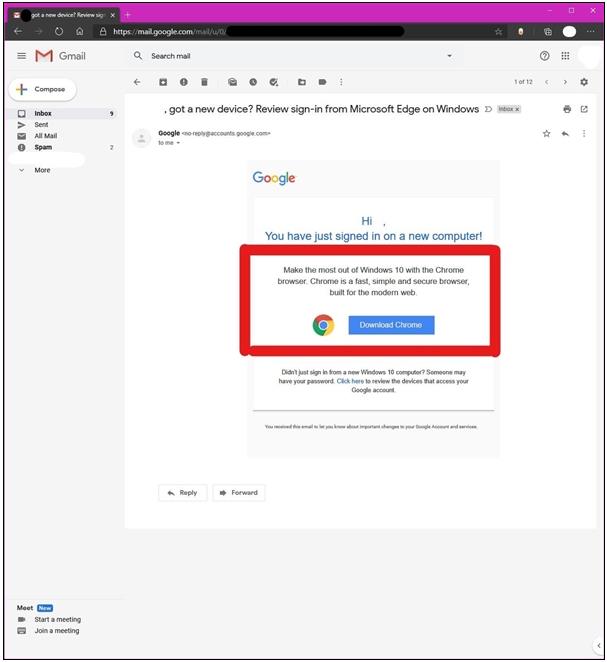Viewport: 607px width, 662px height.
Task: Expand the side panel arrow
Action: point(599,645)
